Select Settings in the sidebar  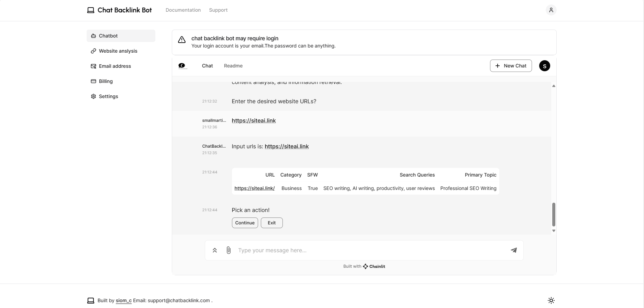pyautogui.click(x=121, y=96)
